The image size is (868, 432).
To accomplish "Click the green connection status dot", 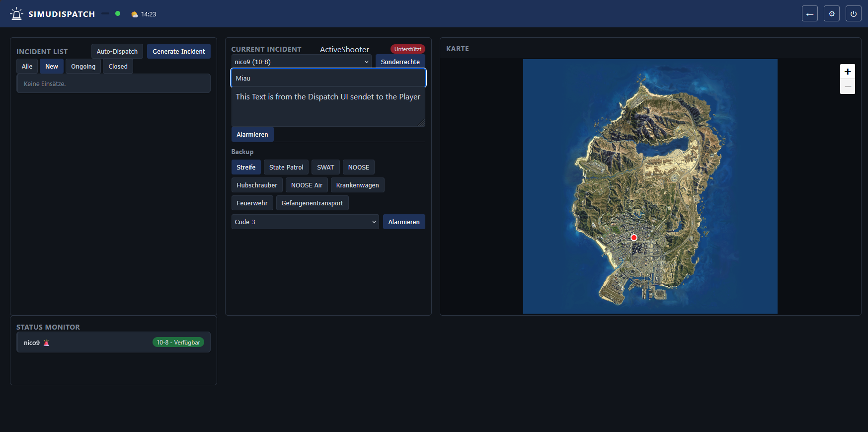I will tap(118, 13).
